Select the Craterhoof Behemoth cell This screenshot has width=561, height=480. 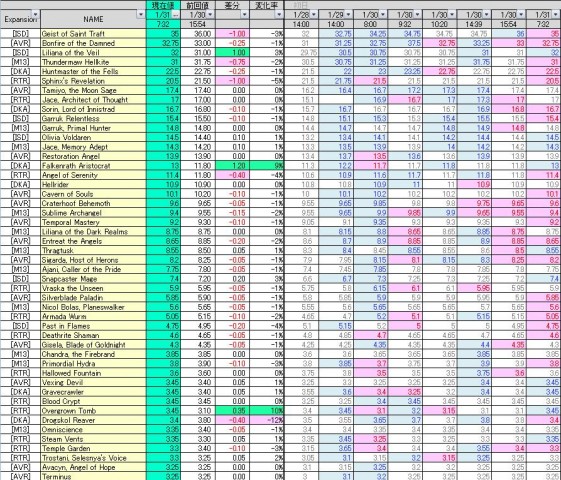coord(93,203)
